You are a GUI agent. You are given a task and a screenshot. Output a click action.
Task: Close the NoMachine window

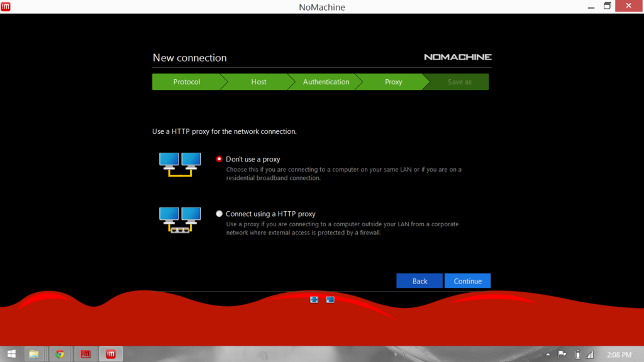[629, 6]
